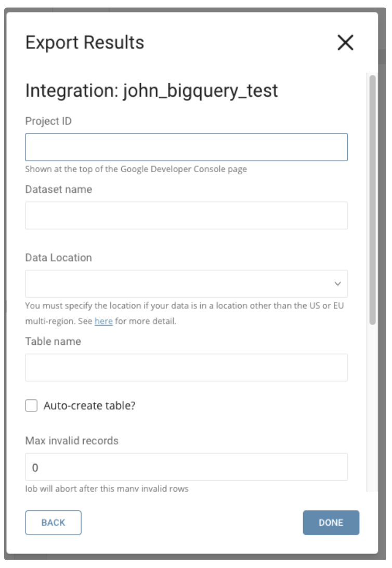Image resolution: width=392 pixels, height=568 pixels.
Task: Click the Project ID input field
Action: (186, 147)
